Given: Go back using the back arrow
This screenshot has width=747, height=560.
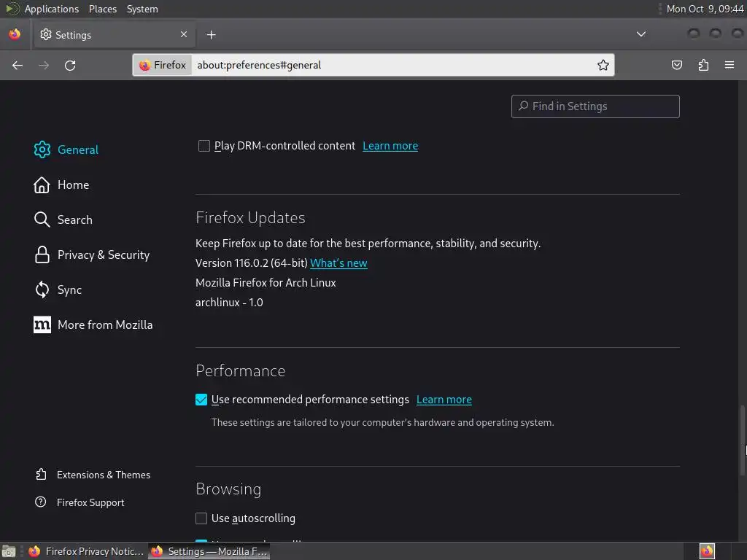Looking at the screenshot, I should pyautogui.click(x=18, y=65).
